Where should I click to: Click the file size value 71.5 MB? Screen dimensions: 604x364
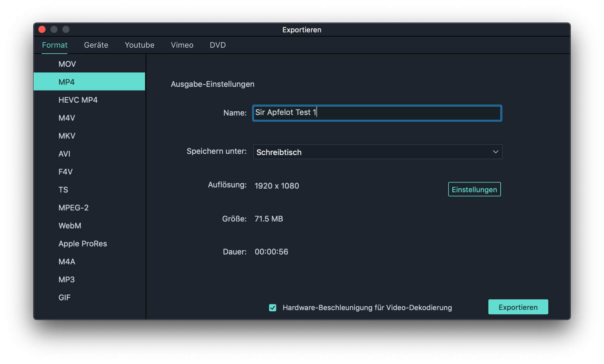[269, 219]
